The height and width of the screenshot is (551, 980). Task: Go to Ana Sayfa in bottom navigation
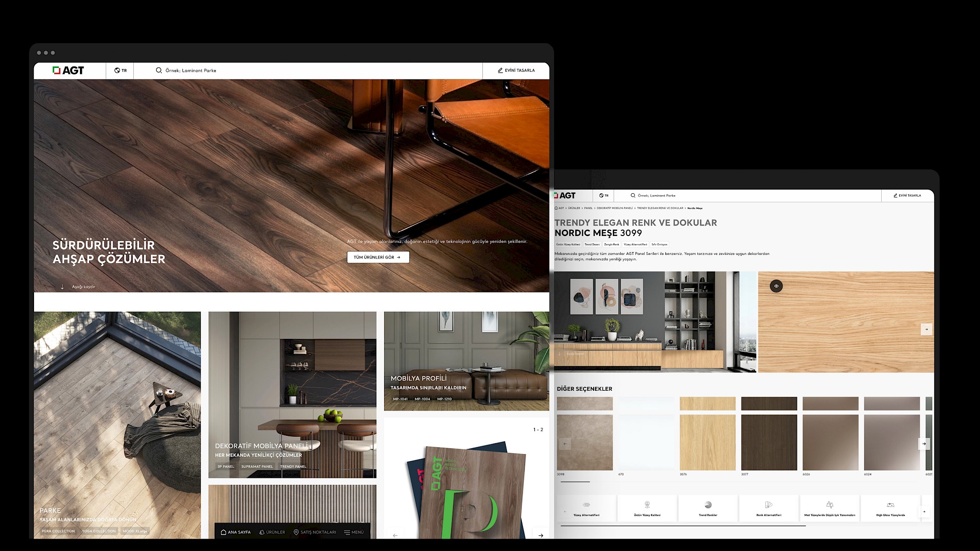[x=236, y=532]
